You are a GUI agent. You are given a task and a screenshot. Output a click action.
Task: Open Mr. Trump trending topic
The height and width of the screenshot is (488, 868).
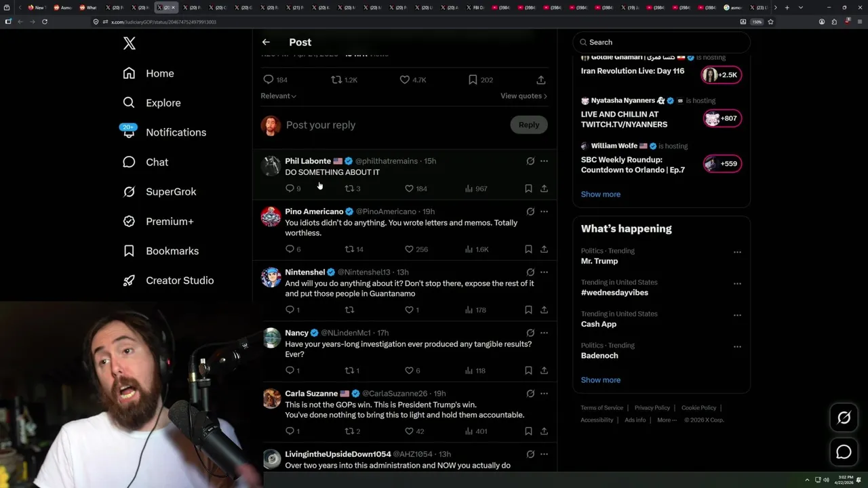click(x=599, y=261)
